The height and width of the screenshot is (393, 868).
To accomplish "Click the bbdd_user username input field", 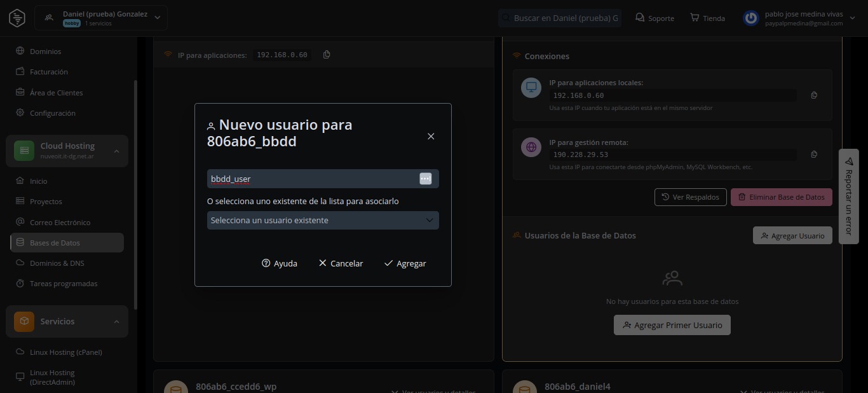I will coord(311,179).
